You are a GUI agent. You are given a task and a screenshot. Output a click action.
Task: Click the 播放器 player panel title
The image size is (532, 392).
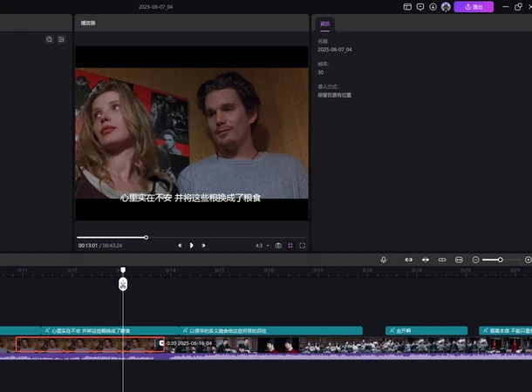(89, 24)
